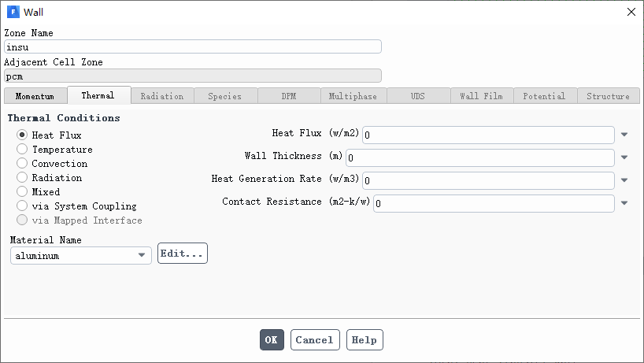644x363 pixels.
Task: Open Help for wall settings
Action: coord(365,340)
